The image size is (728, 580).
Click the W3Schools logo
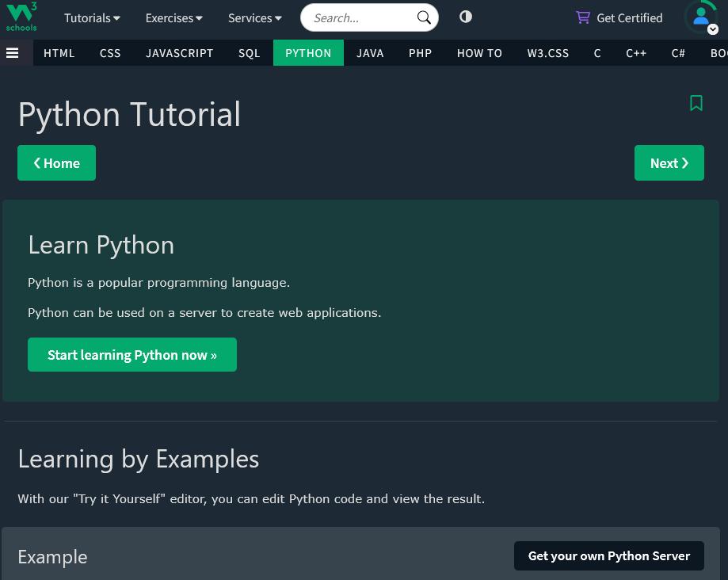point(21,17)
